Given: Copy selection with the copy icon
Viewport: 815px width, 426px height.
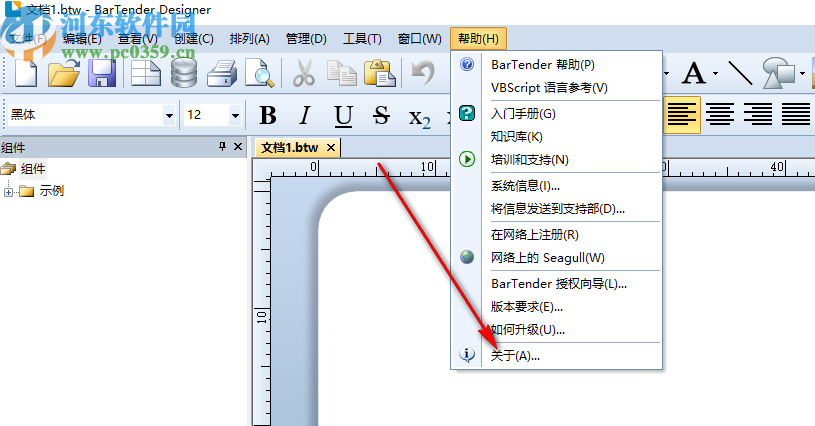Looking at the screenshot, I should click(341, 73).
